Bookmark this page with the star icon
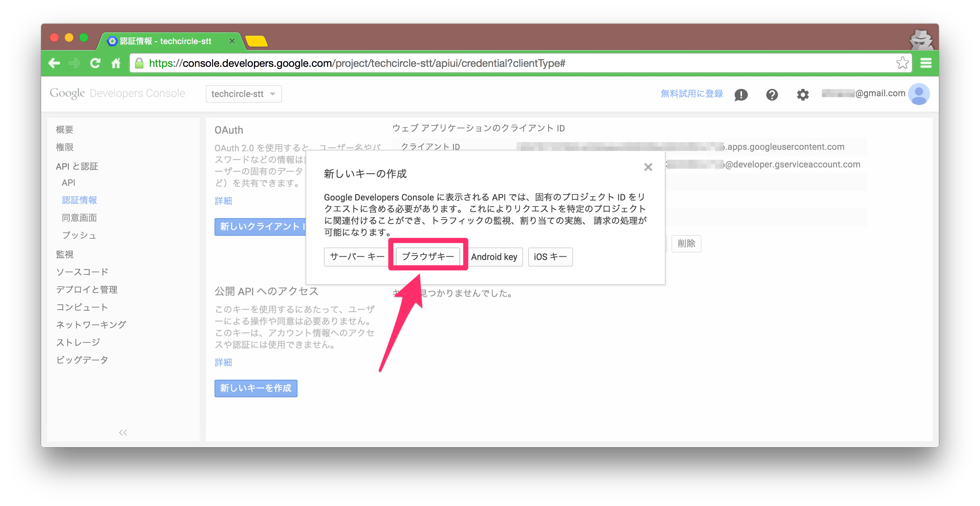Viewport: 980px width, 506px height. pyautogui.click(x=902, y=63)
